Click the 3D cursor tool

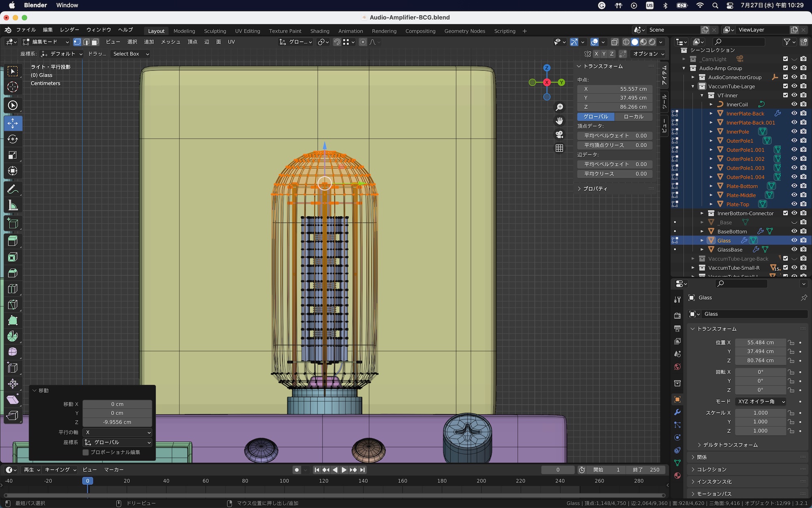pyautogui.click(x=13, y=87)
